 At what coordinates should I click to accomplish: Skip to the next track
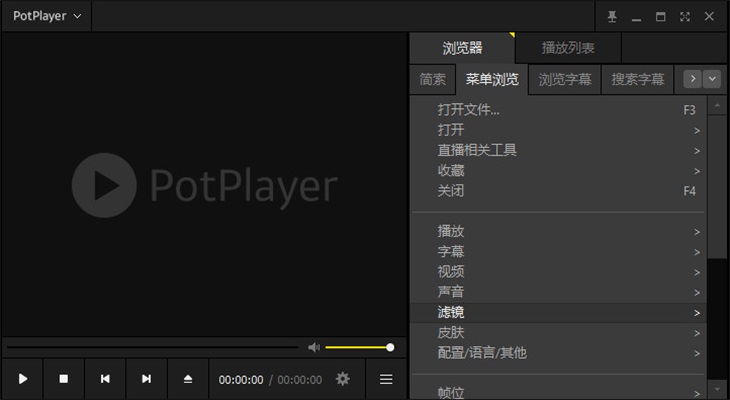[x=146, y=379]
